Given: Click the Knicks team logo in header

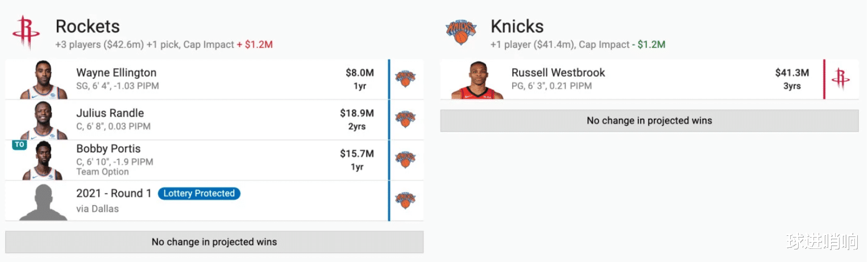Looking at the screenshot, I should 461,32.
